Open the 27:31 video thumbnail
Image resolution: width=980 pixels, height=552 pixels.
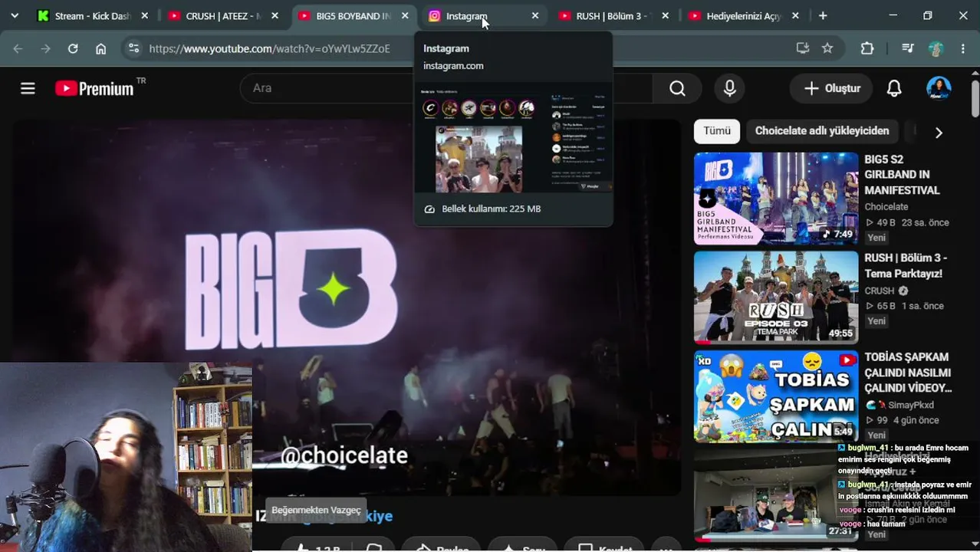(776, 495)
